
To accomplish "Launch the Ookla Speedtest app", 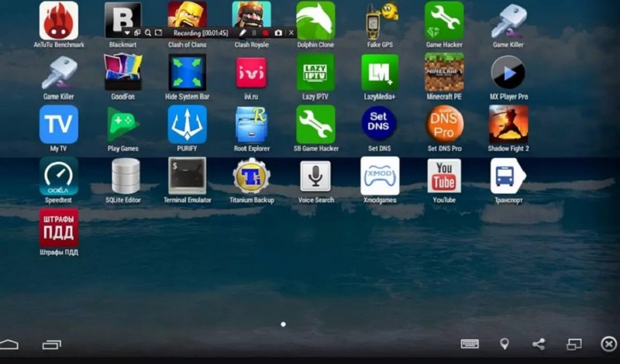I will 59,176.
